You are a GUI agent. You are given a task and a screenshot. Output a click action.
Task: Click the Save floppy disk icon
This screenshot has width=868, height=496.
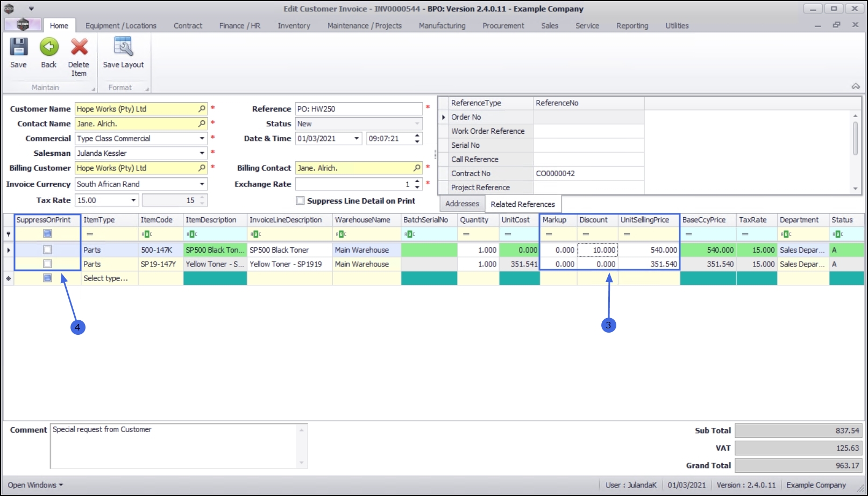click(x=18, y=47)
